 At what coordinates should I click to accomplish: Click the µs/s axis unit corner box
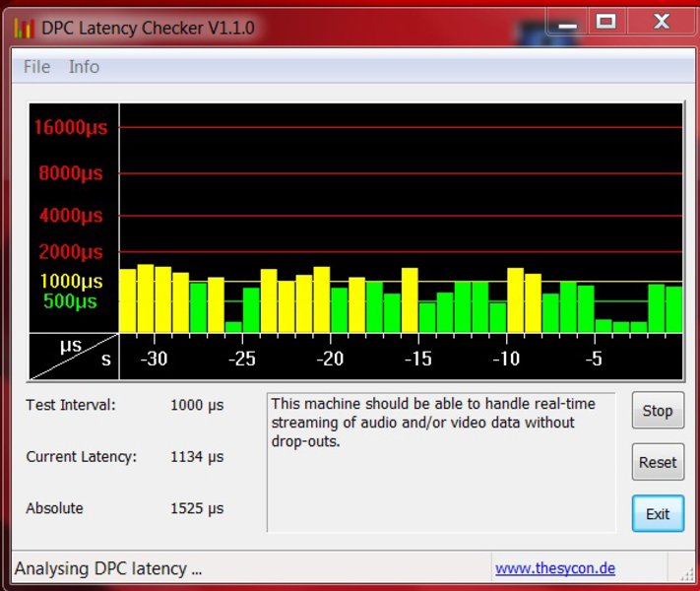(x=74, y=357)
